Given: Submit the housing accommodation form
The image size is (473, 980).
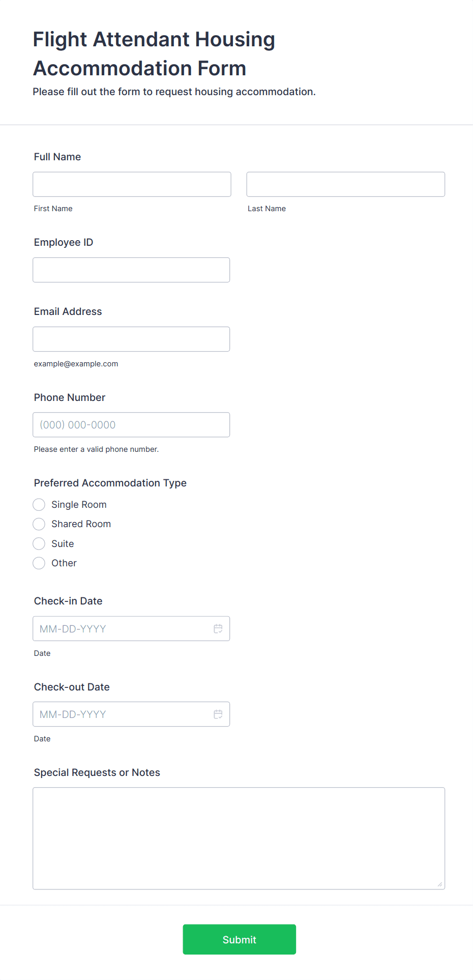Looking at the screenshot, I should click(x=239, y=939).
